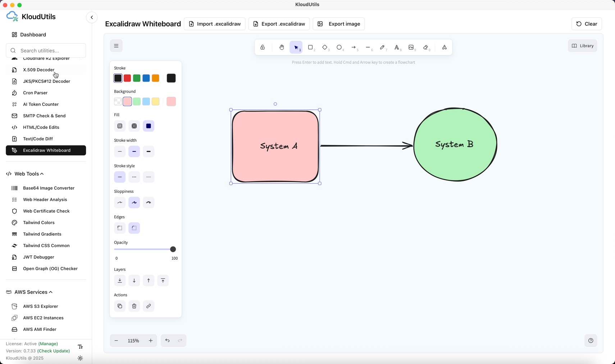The height and width of the screenshot is (364, 615).
Task: Toggle the light/dark theme icon
Action: click(x=80, y=358)
